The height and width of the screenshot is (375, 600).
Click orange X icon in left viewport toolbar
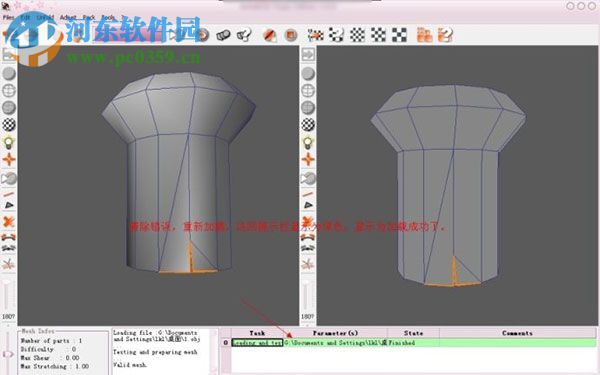coord(9,222)
